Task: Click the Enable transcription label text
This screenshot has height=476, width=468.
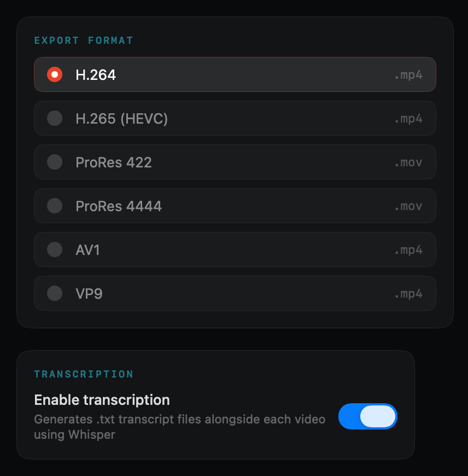Action: (x=102, y=400)
